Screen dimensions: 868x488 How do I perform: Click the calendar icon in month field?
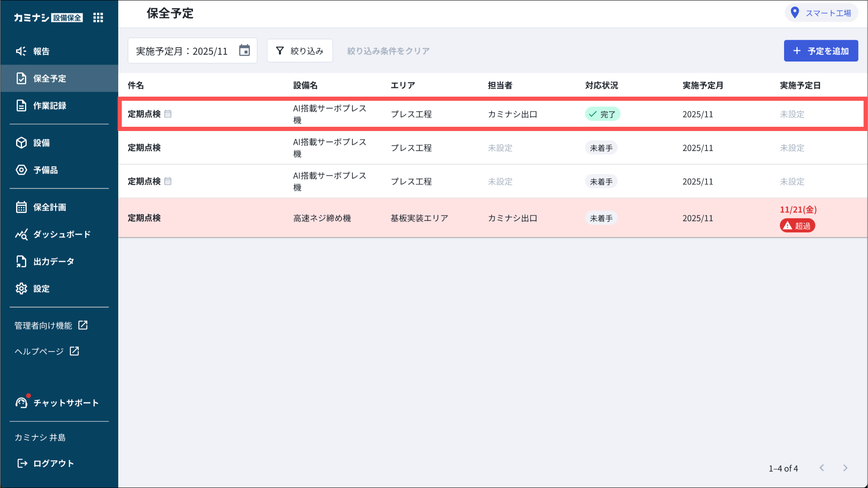click(245, 50)
